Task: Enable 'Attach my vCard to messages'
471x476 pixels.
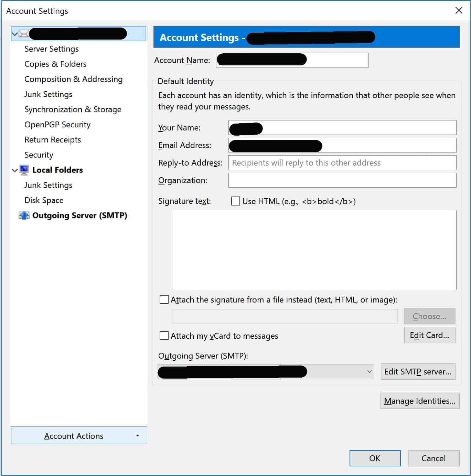Action: tap(164, 336)
